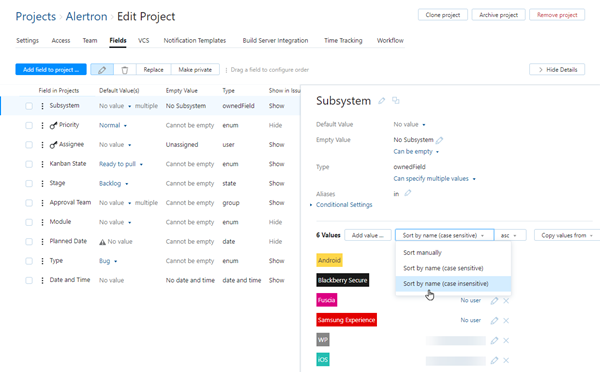The height and width of the screenshot is (372, 600).
Task: Open the Alertron breadcrumb link
Action: [86, 16]
